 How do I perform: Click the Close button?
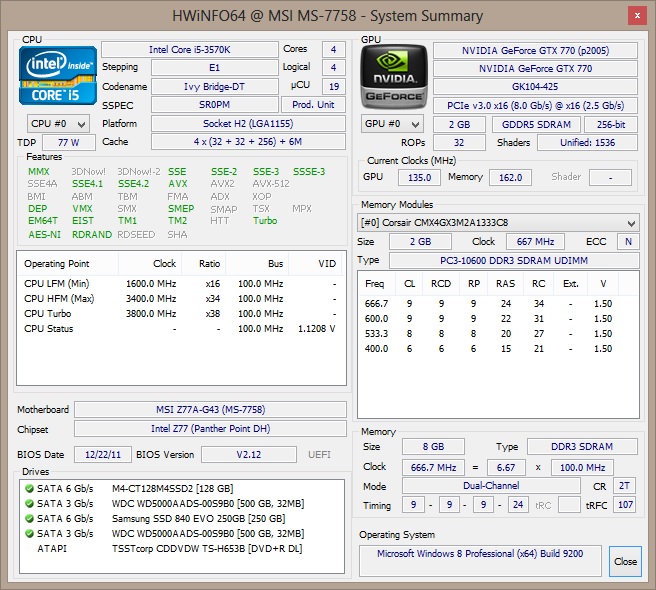(x=625, y=562)
